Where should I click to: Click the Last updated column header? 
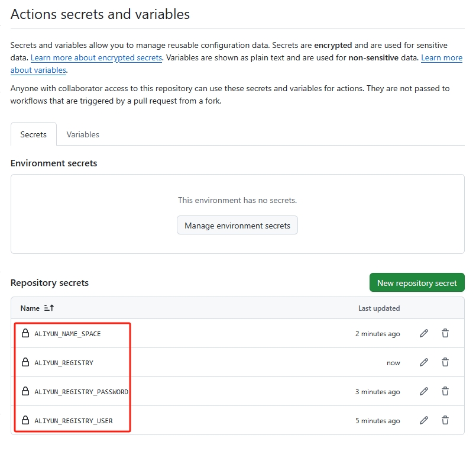379,308
